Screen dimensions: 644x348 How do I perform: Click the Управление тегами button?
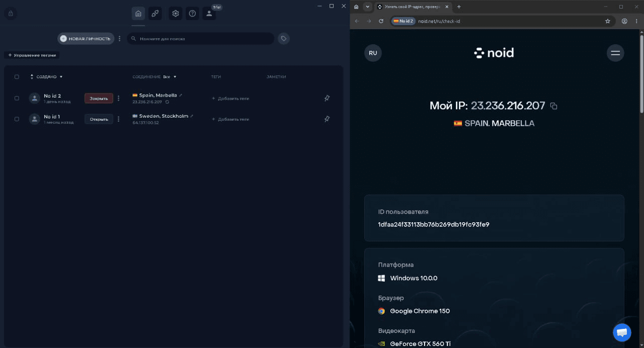point(32,55)
